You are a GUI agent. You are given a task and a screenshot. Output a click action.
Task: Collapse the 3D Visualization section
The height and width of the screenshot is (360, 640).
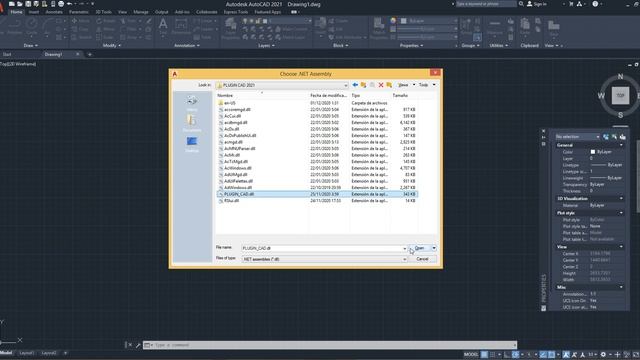coord(621,199)
